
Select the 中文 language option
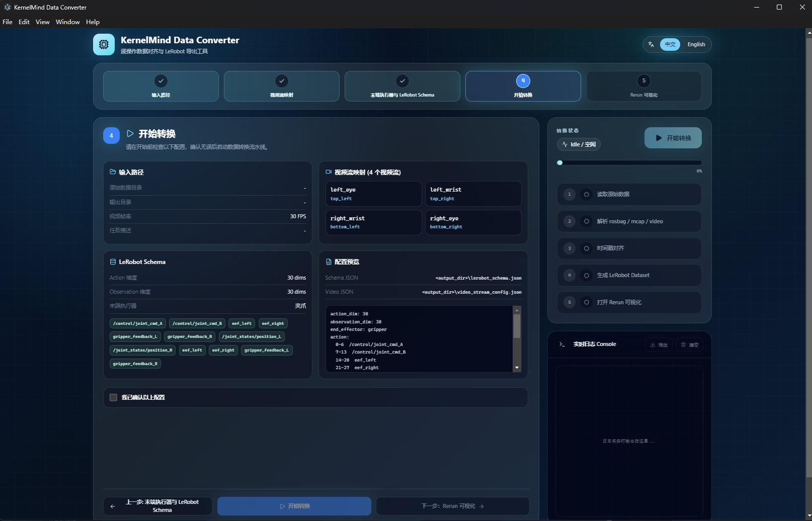pos(670,44)
